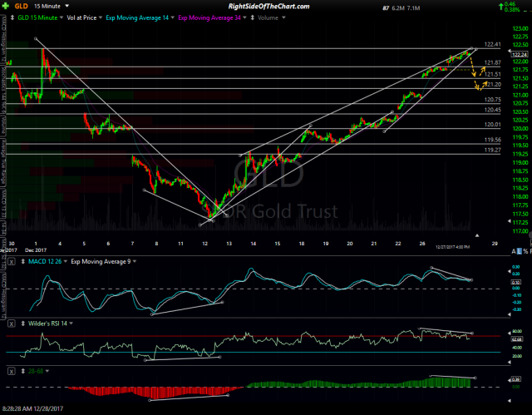Open the Exp Moving Average 34 dropdown arrow
Image resolution: width=532 pixels, height=415 pixels.
(x=244, y=17)
